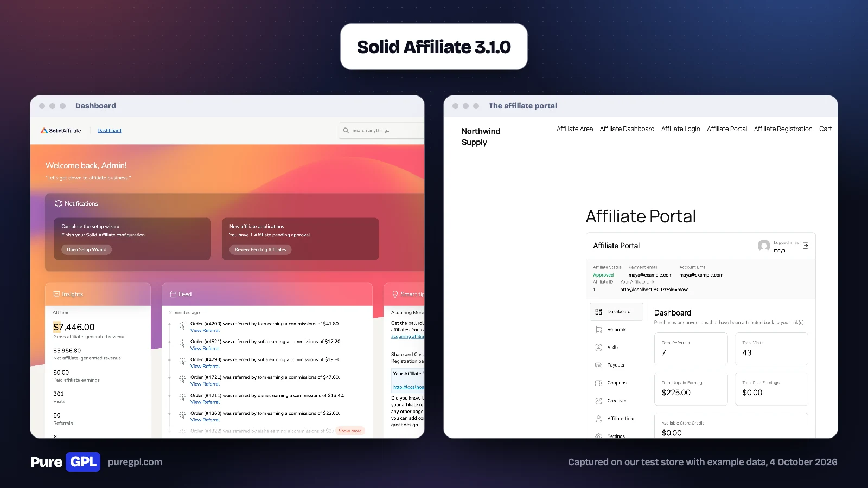The image size is (868, 488).
Task: Click the Total Visits card showing 43
Action: click(x=771, y=349)
